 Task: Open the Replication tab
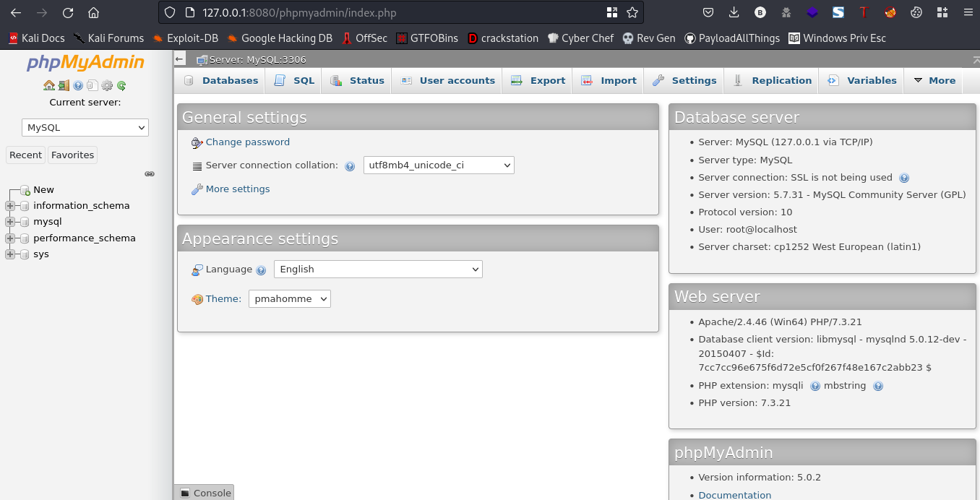pyautogui.click(x=771, y=80)
